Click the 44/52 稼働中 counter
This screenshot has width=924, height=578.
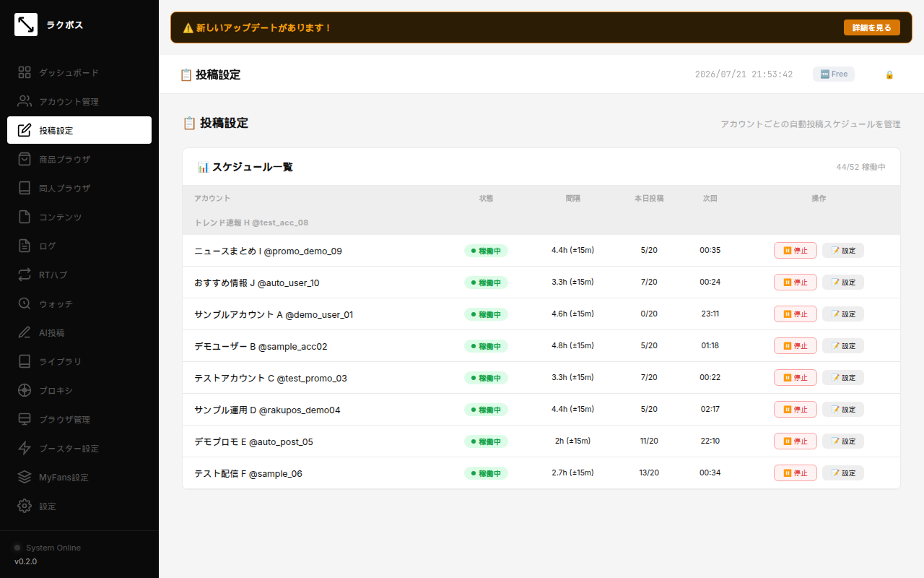pos(860,167)
